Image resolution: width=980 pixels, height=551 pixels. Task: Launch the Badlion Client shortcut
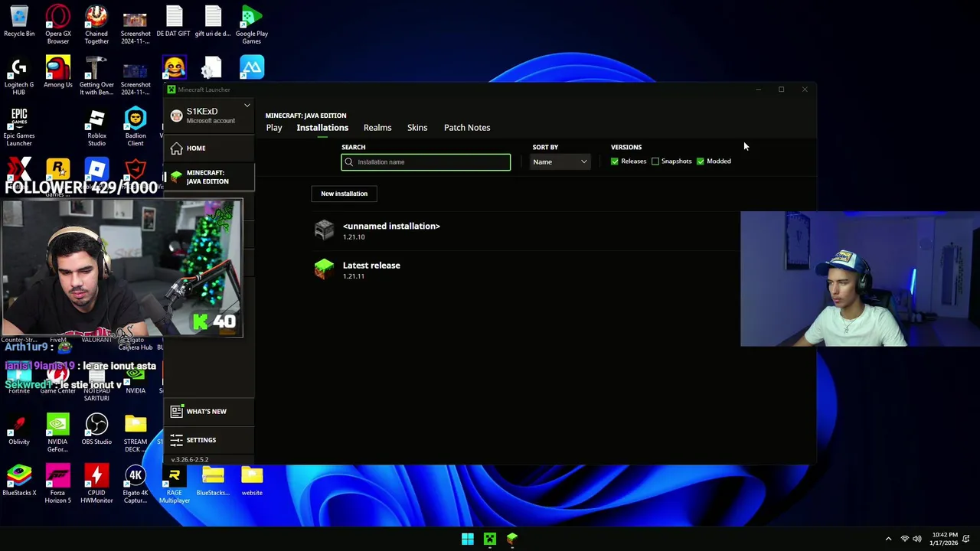click(136, 126)
